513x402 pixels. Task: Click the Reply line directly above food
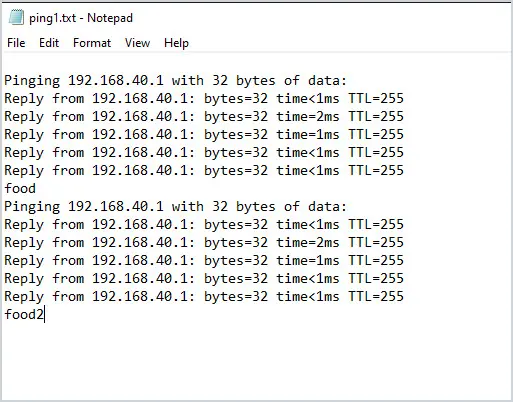click(204, 171)
